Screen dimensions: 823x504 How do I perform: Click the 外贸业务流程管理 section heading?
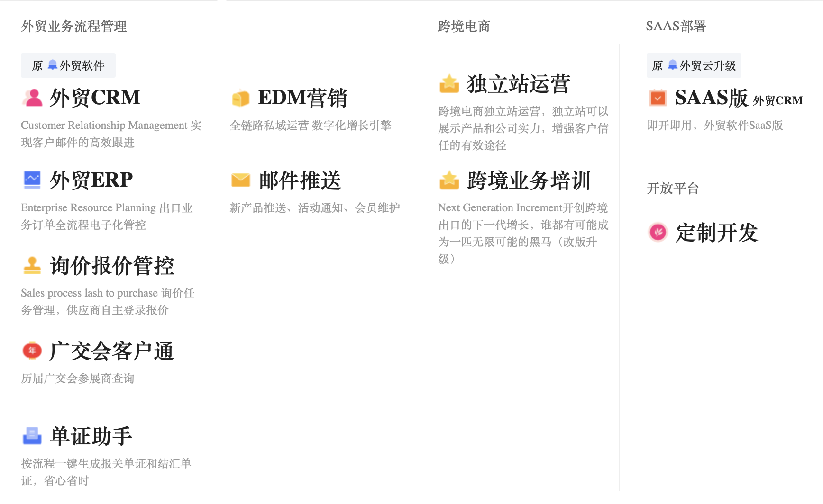74,27
